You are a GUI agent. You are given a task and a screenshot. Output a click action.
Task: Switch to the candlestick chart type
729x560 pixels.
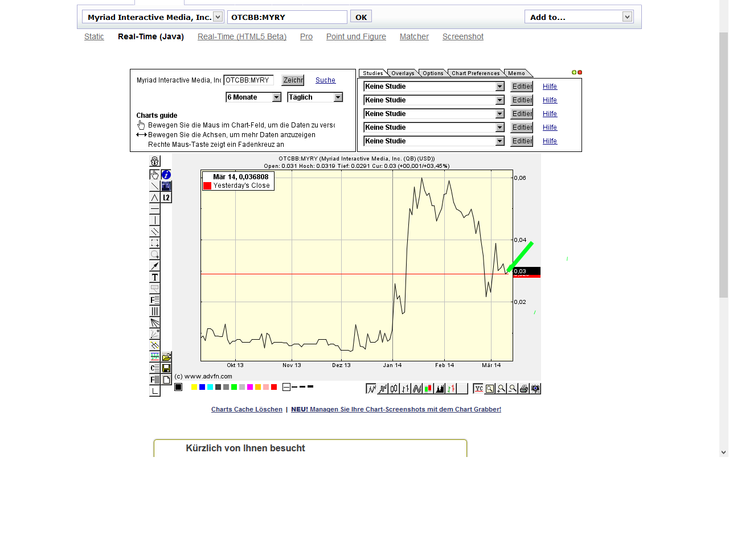click(x=394, y=389)
